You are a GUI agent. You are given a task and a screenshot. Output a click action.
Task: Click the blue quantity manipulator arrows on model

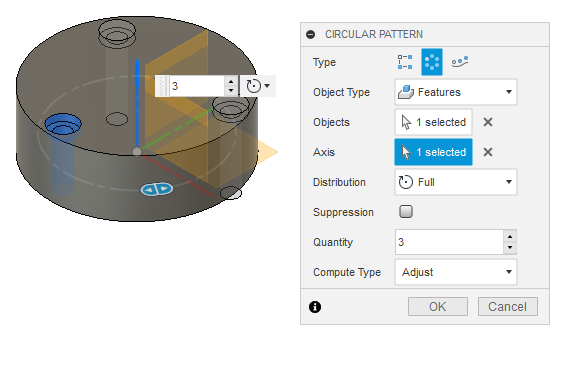point(157,189)
